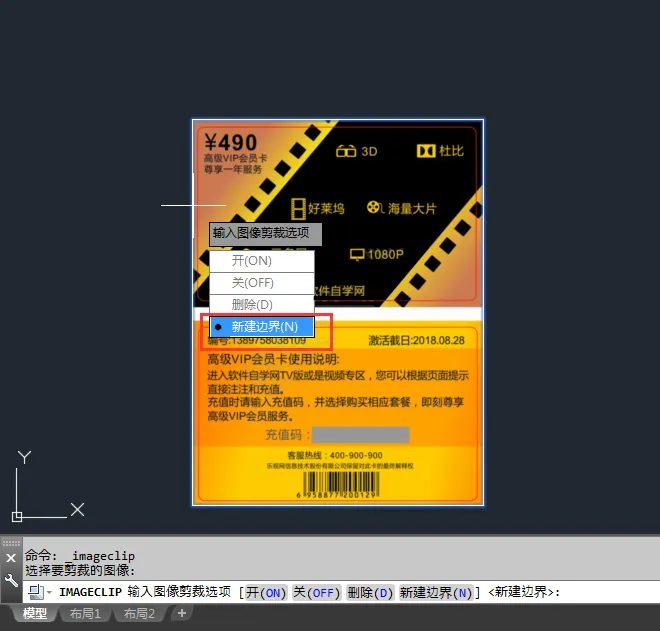
Task: Click 关(OFF) option in the command line
Action: pyautogui.click(x=316, y=593)
